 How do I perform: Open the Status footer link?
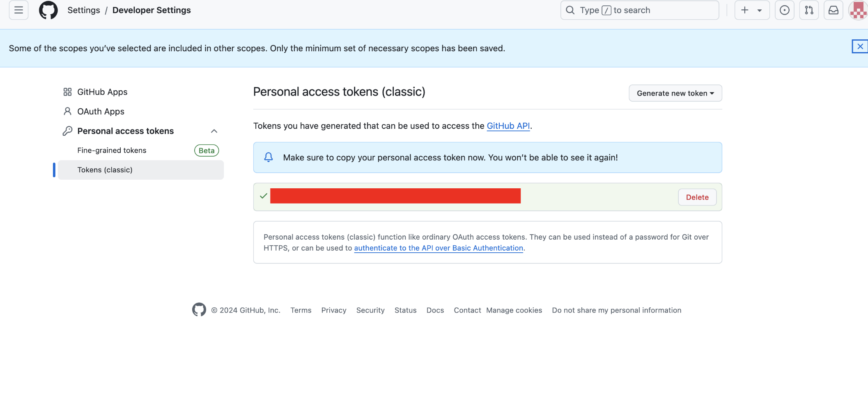406,310
